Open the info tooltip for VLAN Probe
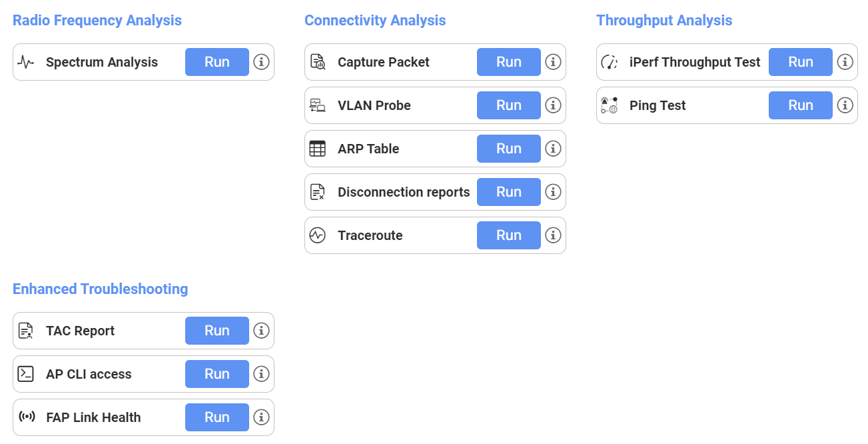The height and width of the screenshot is (444, 868). click(553, 105)
